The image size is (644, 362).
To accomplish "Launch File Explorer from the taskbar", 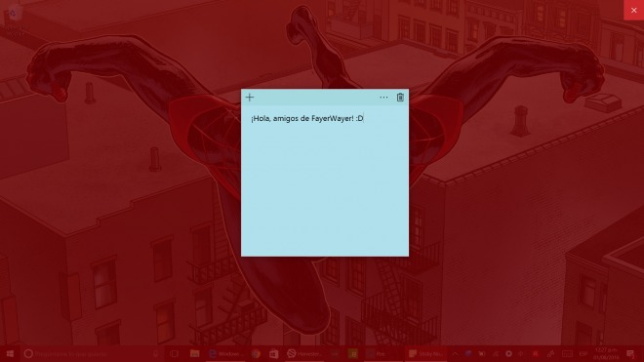I will [x=195, y=354].
